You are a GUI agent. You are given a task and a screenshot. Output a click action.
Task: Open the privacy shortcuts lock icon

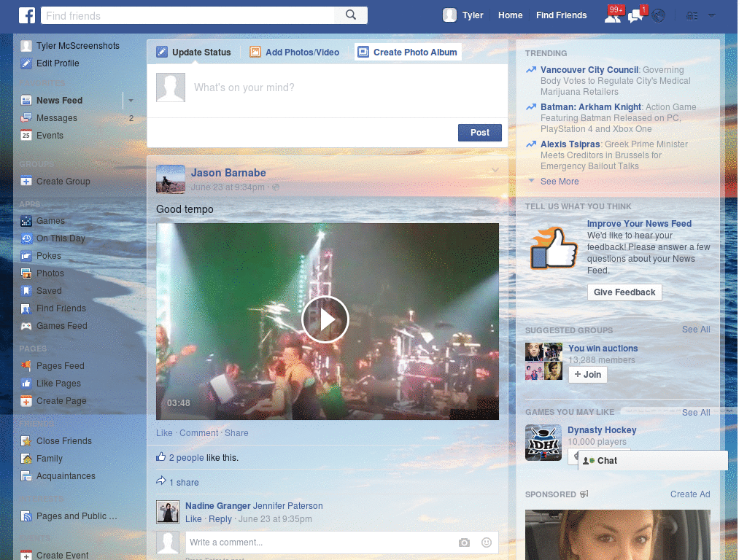tap(692, 15)
